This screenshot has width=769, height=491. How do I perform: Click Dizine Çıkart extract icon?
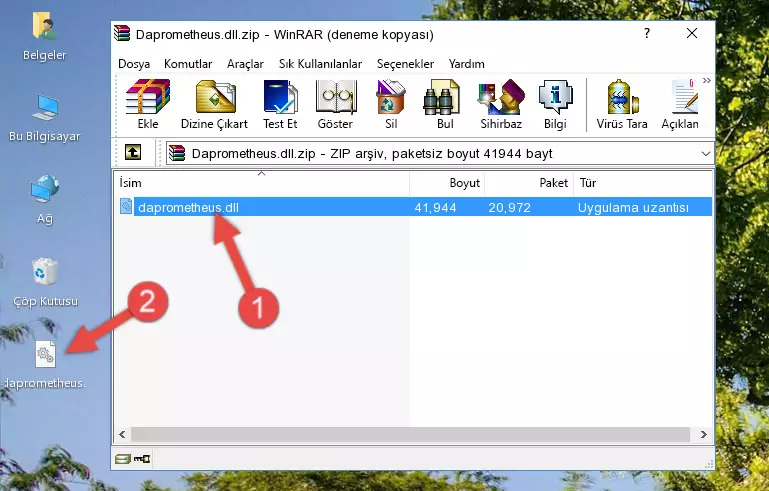coord(214,104)
